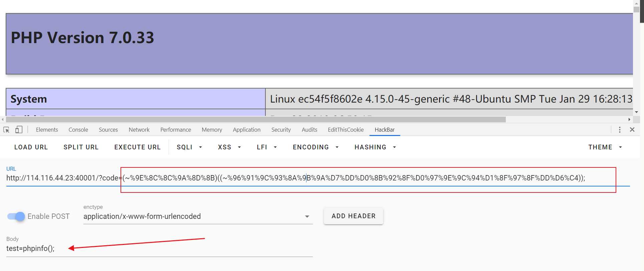
Task: Click page scroll left arrow
Action: (x=3, y=119)
